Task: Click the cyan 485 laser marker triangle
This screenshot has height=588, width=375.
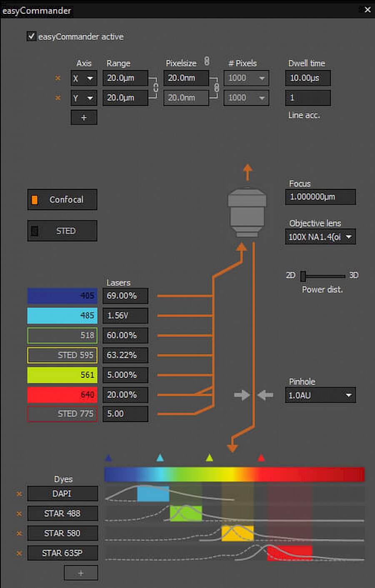Action: click(x=160, y=458)
